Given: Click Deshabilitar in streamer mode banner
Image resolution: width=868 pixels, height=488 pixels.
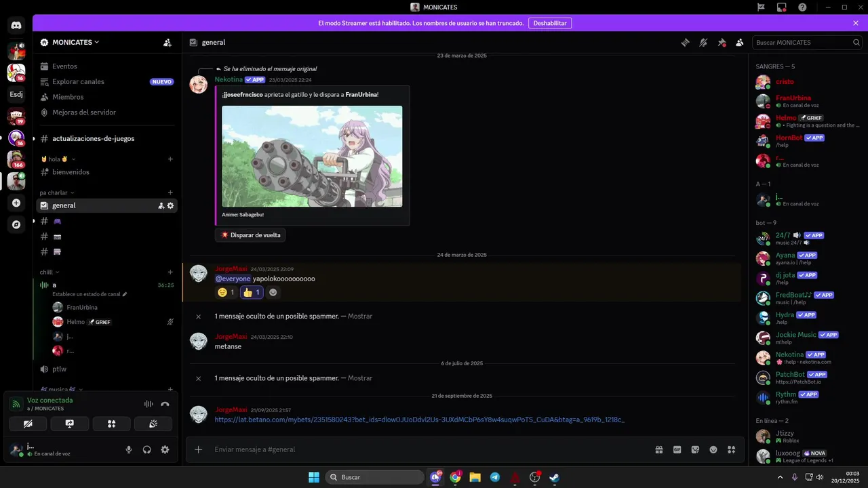Looking at the screenshot, I should click(550, 23).
